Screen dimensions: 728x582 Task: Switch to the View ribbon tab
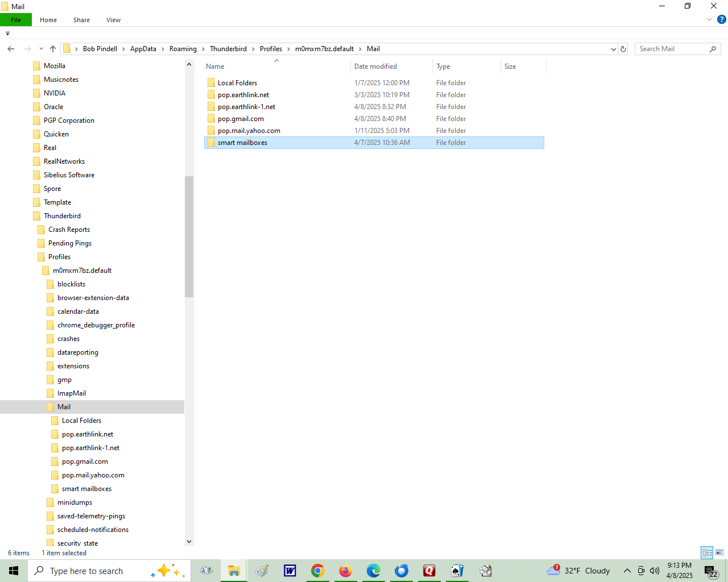pyautogui.click(x=113, y=20)
